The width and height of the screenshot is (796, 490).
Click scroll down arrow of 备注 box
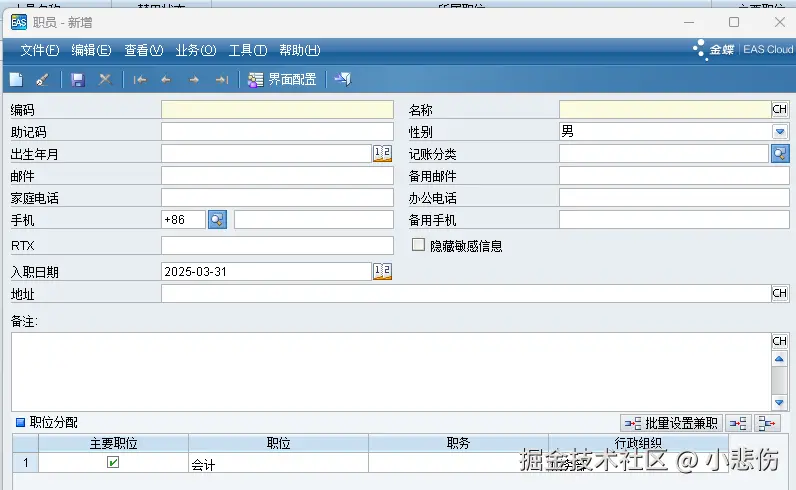pos(779,403)
